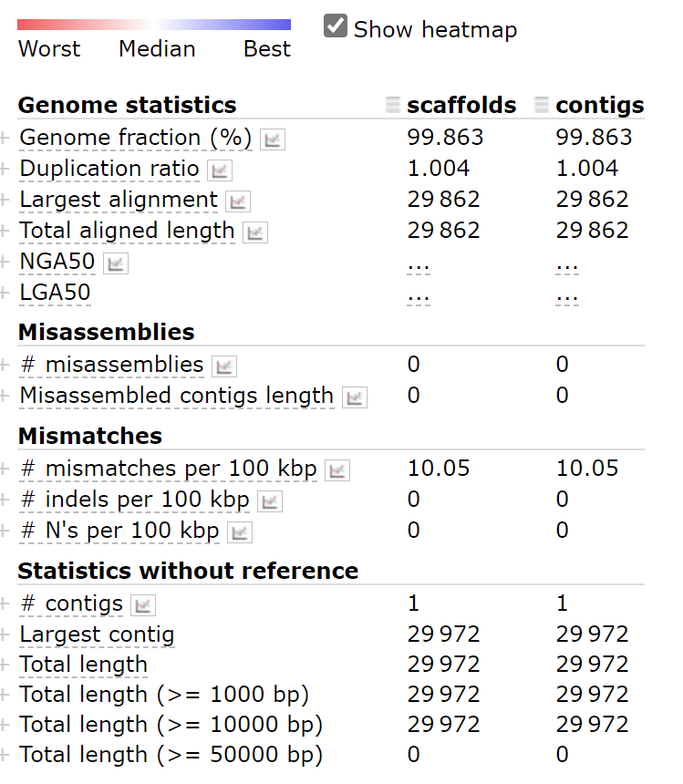
Task: Click the NGA50 chart icon
Action: (x=116, y=263)
